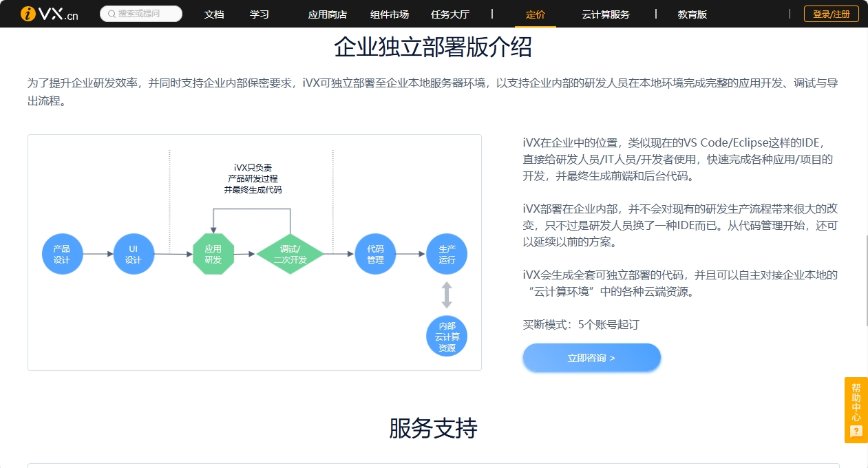This screenshot has height=468, width=868.
Task: Click the question mark help icon
Action: 856,432
